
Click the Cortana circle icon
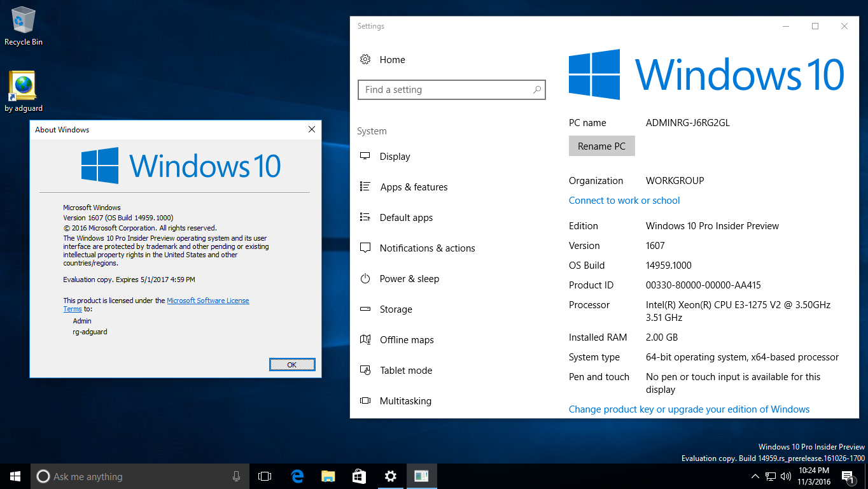(x=43, y=476)
